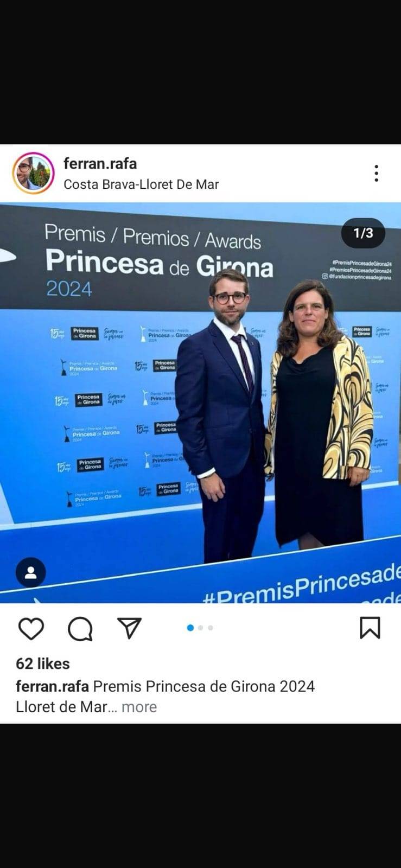Select the first blue carousel dot
Viewport: 401px width, 868px height.
point(190,628)
